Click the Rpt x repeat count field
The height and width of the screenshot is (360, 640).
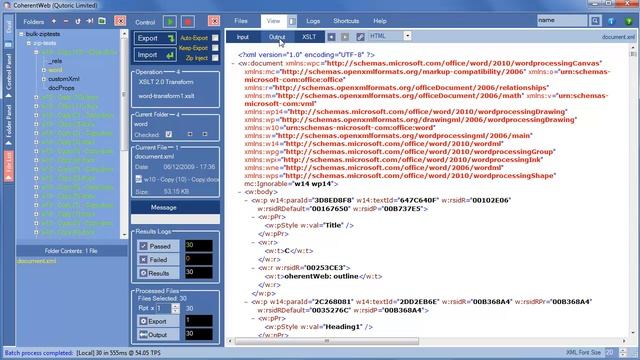click(x=163, y=308)
